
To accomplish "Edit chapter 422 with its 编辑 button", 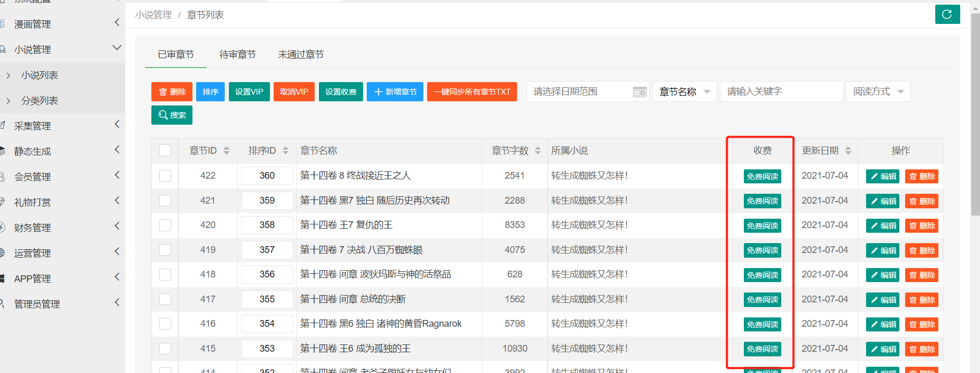I will pos(883,176).
